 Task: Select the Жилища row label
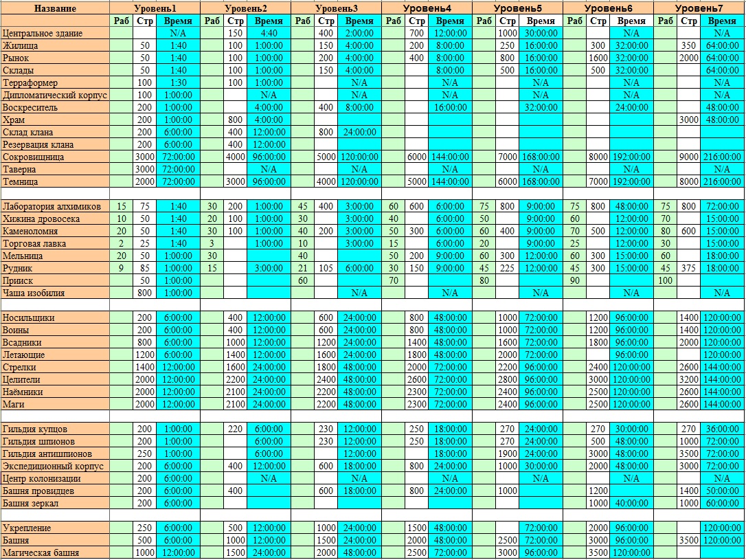tap(55, 45)
